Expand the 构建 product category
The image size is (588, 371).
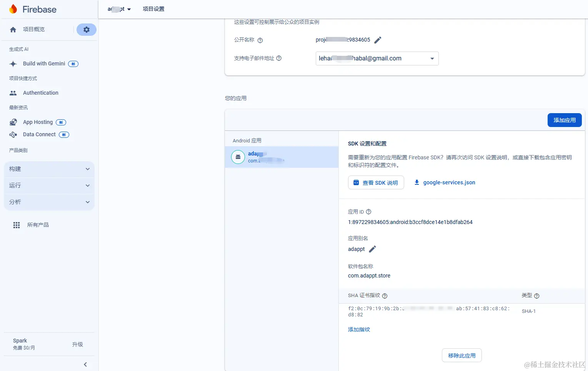[x=49, y=169]
